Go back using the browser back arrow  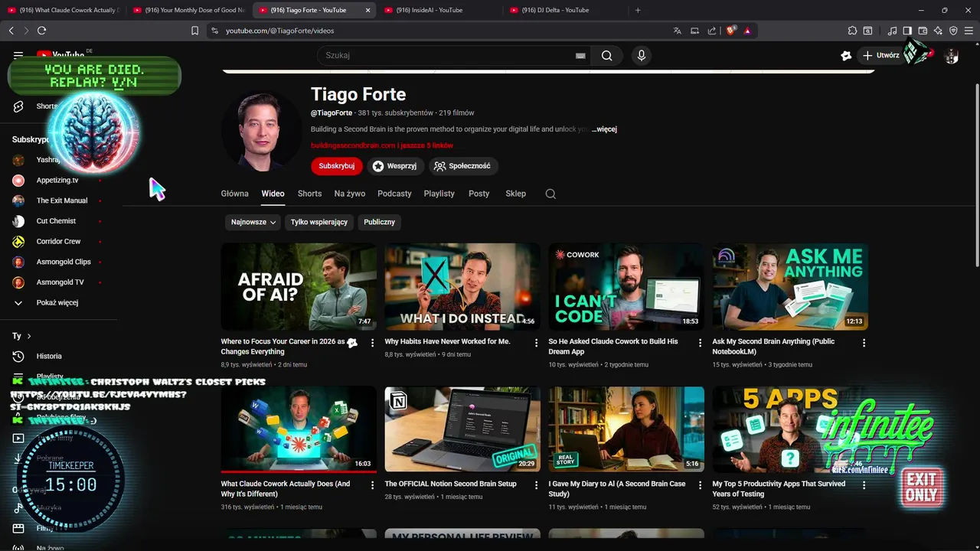pos(11,31)
